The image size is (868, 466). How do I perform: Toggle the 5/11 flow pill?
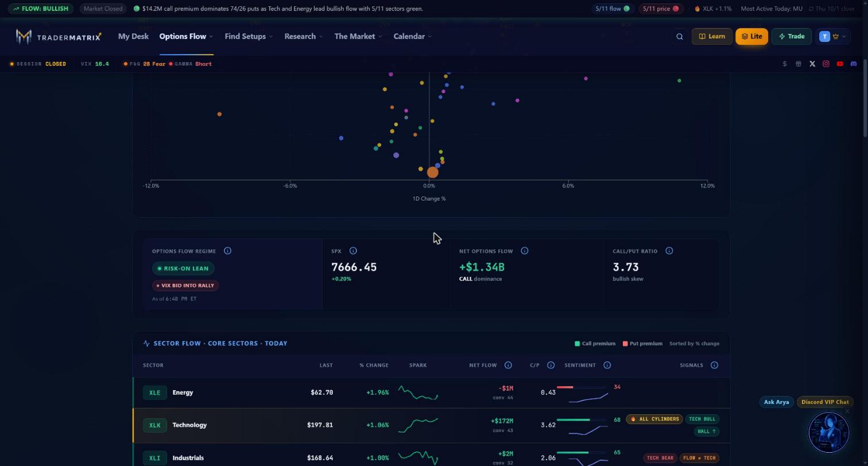(x=612, y=9)
